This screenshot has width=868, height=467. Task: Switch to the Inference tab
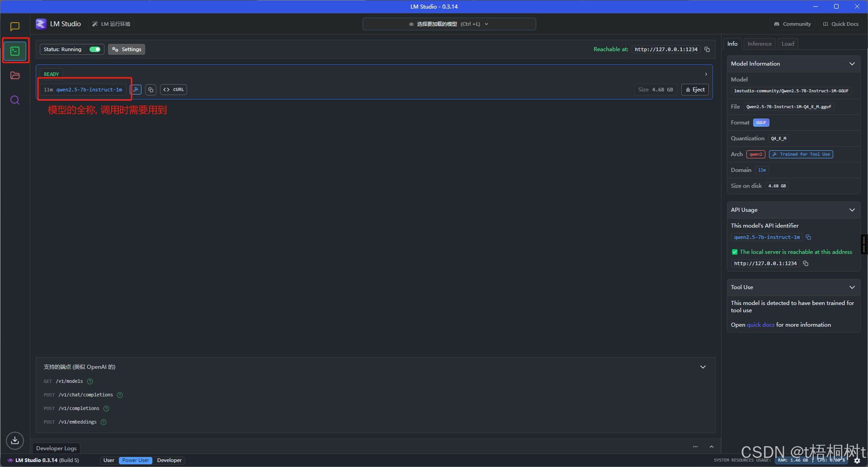759,44
